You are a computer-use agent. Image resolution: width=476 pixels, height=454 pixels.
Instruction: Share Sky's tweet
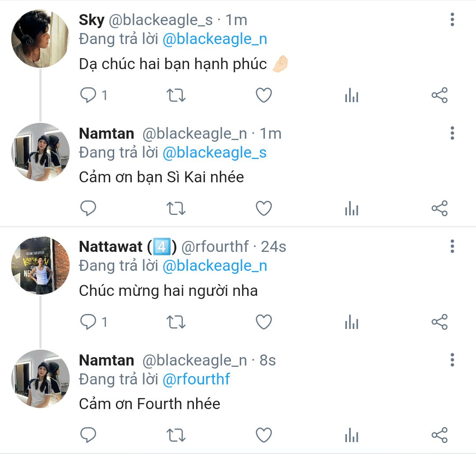click(x=439, y=95)
